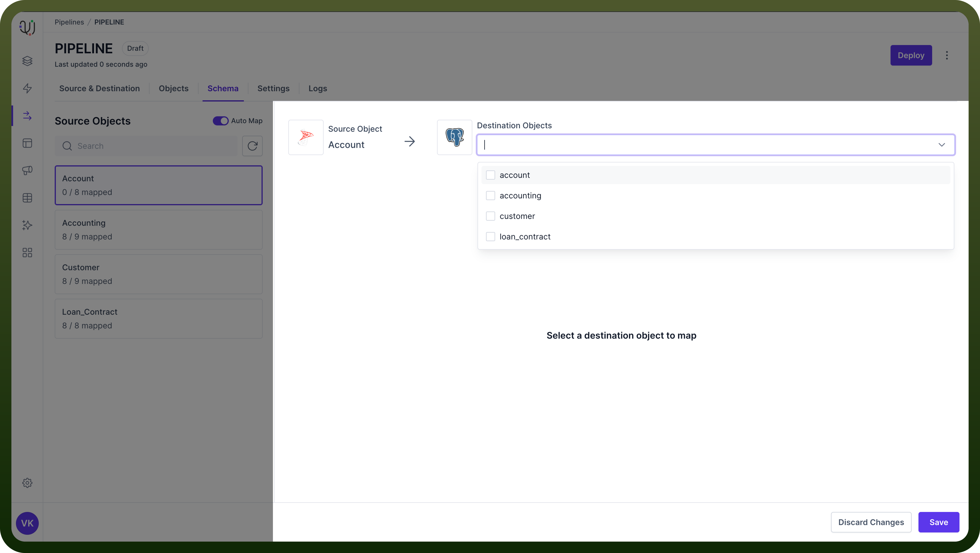Click the arrow between source and destination
This screenshot has width=980, height=553.
410,142
